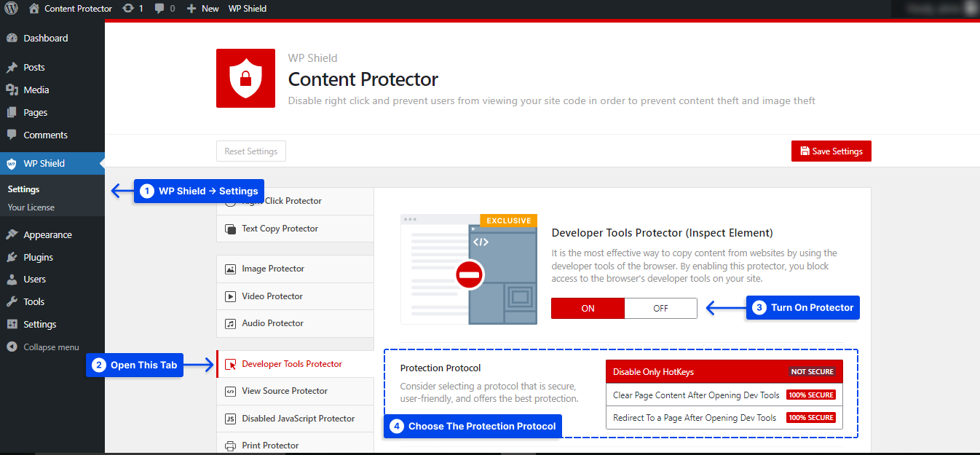Switch the Developer Tools Protector OFF
This screenshot has height=455, width=980.
pos(660,308)
